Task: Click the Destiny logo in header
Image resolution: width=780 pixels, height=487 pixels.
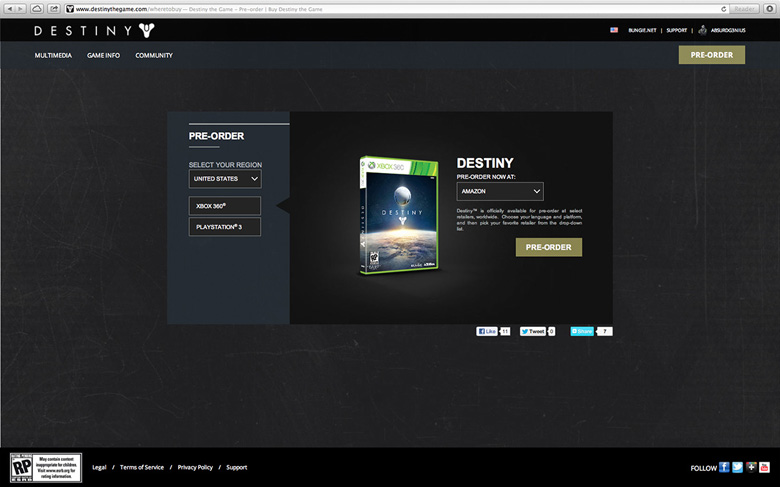Action: 94,30
